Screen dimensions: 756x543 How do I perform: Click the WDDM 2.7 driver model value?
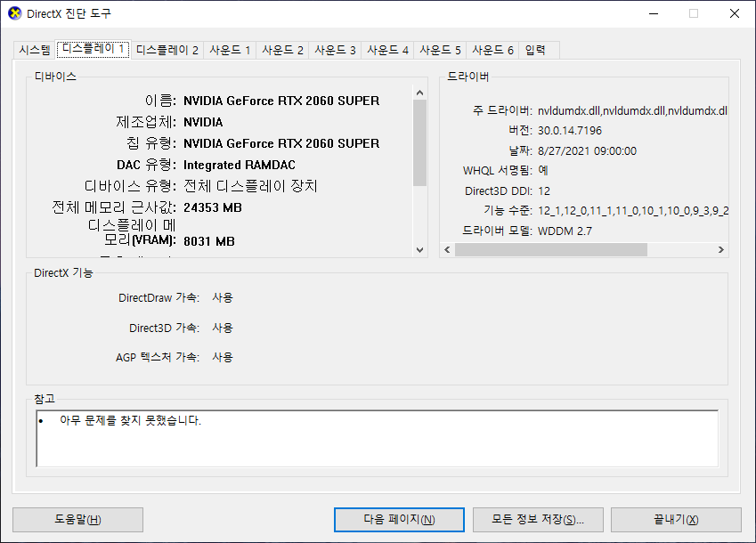click(565, 231)
